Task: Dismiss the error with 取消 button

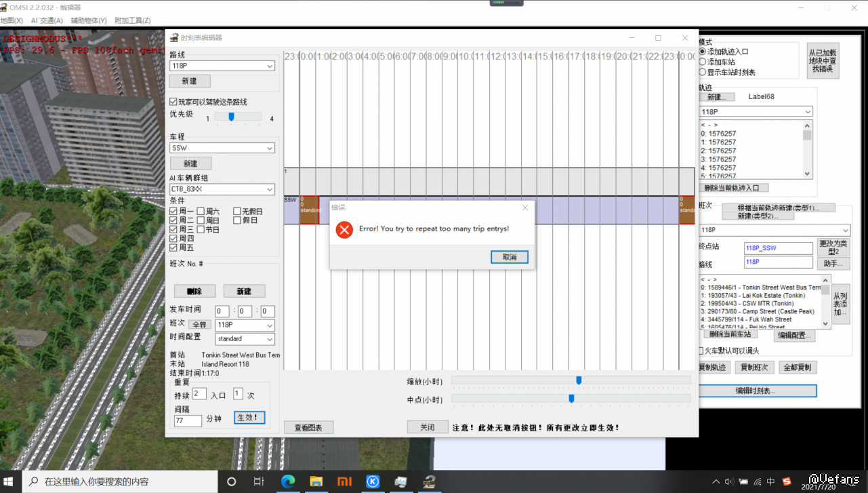Action: pyautogui.click(x=510, y=257)
